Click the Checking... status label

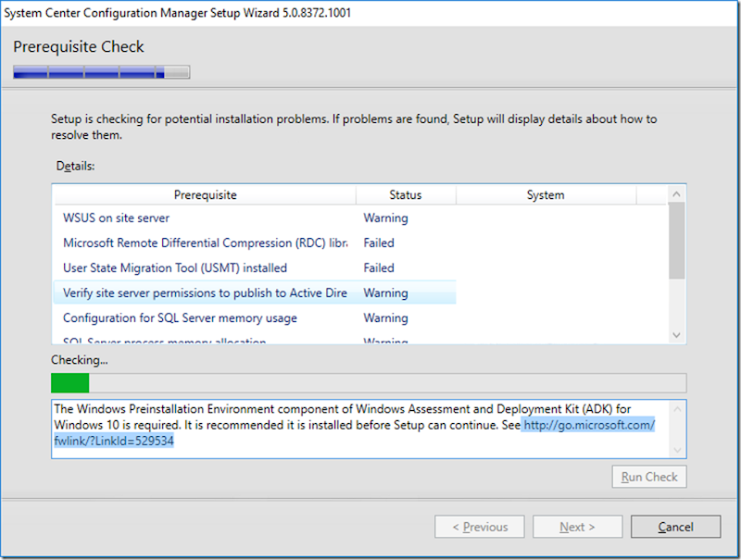(x=80, y=360)
